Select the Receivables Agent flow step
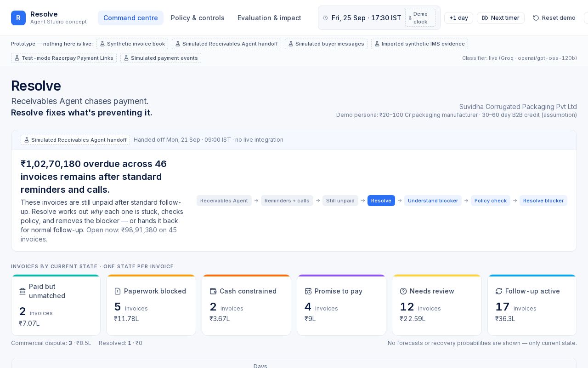Image resolution: width=588 pixels, height=368 pixels. 224,201
